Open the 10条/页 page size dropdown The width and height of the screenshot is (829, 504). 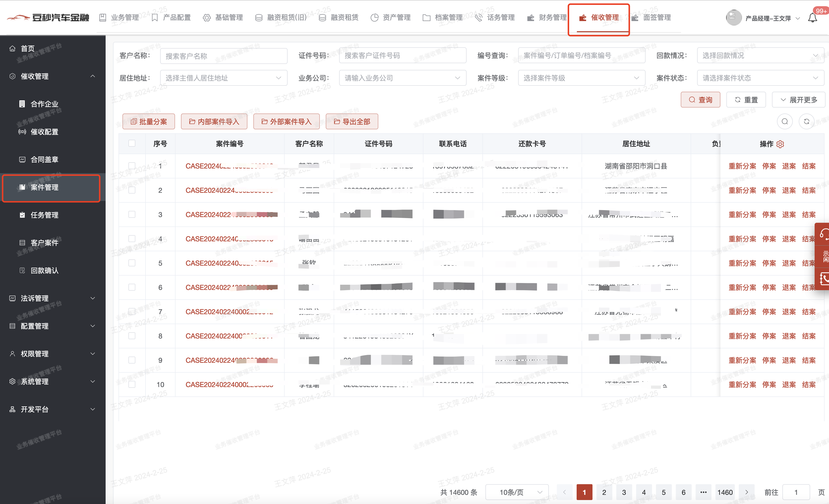(x=517, y=492)
